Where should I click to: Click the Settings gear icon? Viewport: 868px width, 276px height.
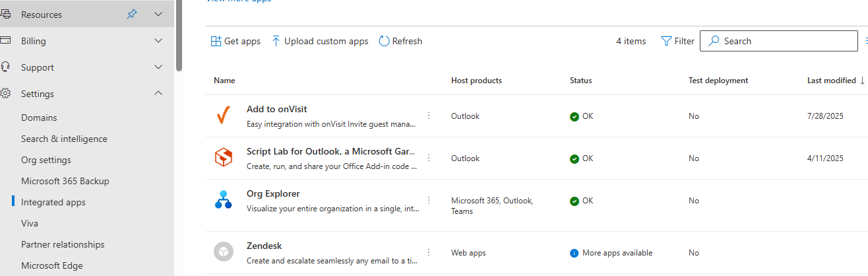[x=5, y=93]
